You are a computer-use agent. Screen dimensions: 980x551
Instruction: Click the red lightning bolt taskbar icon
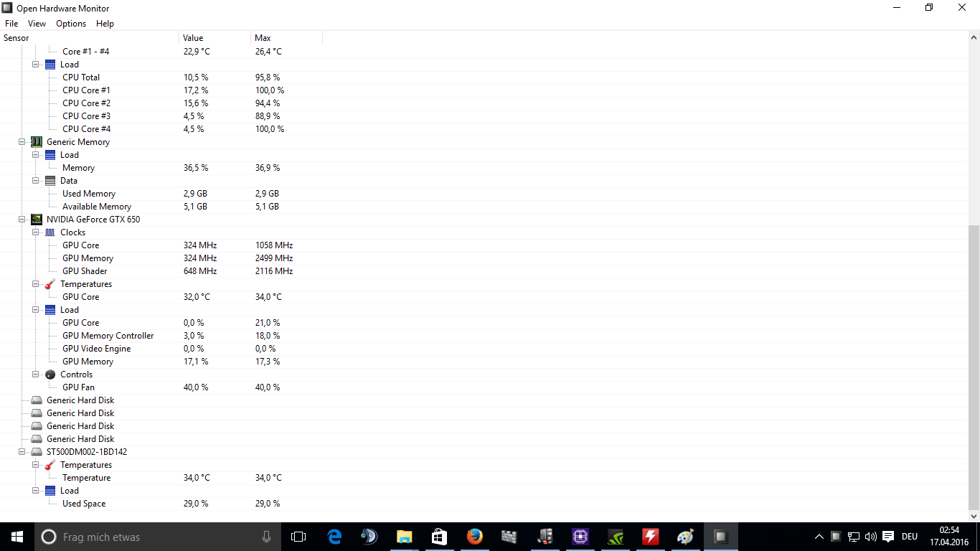coord(650,537)
